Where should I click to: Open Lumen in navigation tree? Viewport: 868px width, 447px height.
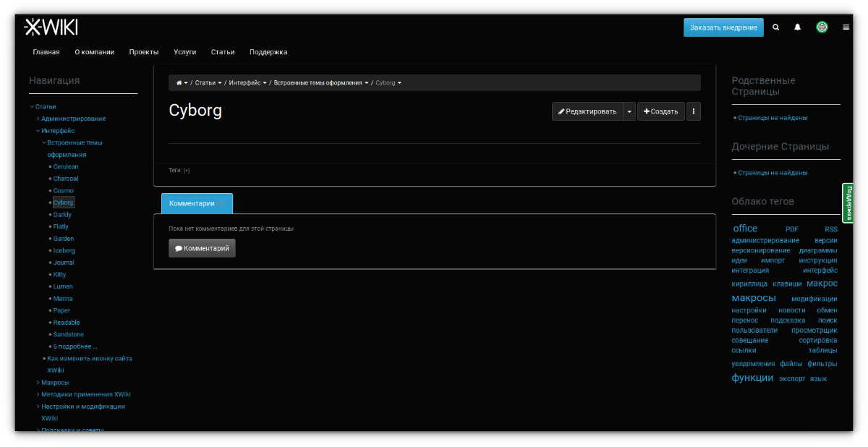pyautogui.click(x=63, y=286)
